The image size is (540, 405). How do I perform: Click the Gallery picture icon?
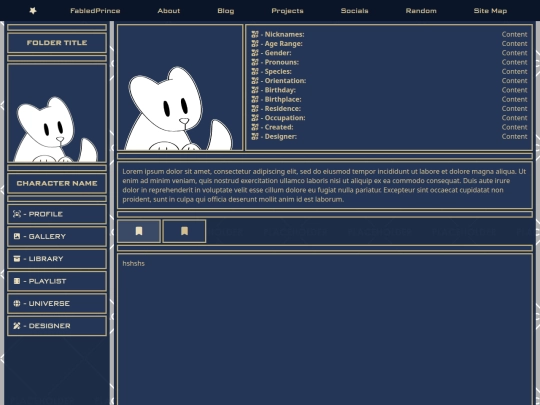[x=17, y=236]
